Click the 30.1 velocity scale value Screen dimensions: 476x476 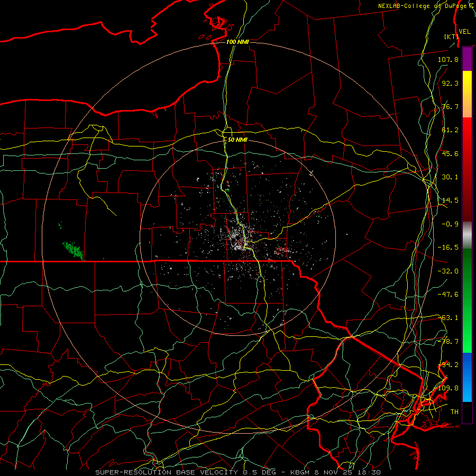point(450,177)
